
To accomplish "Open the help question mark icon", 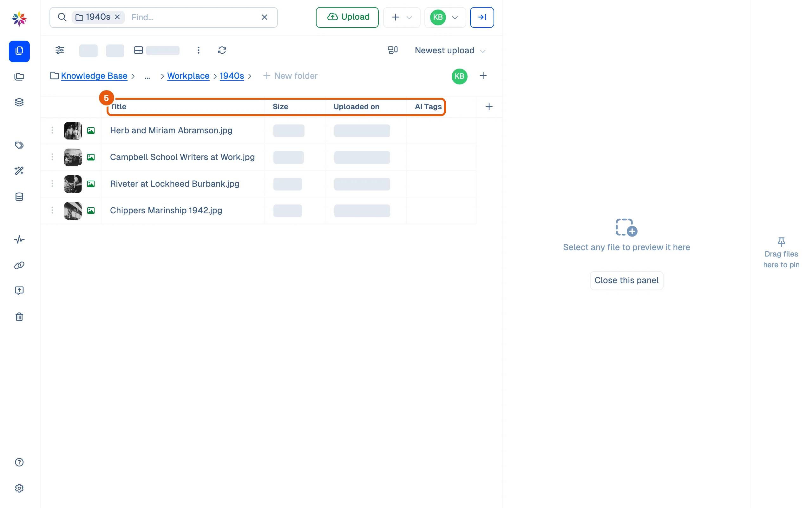I will tap(19, 462).
